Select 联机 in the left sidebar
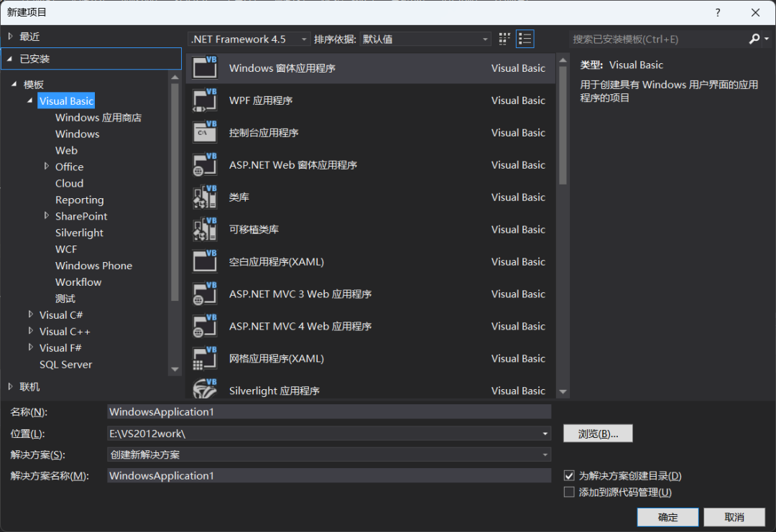Image resolution: width=776 pixels, height=532 pixels. [x=29, y=386]
